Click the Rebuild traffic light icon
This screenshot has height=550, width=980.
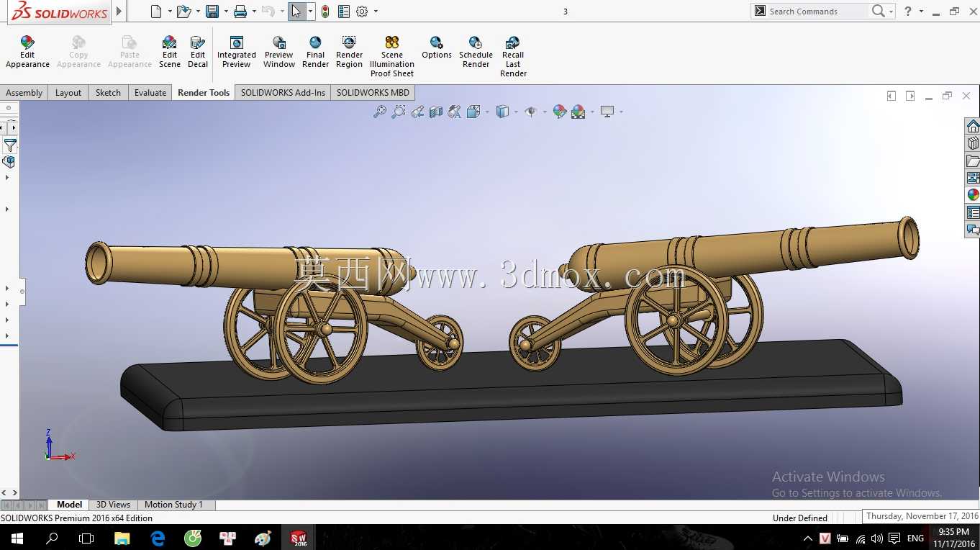325,12
